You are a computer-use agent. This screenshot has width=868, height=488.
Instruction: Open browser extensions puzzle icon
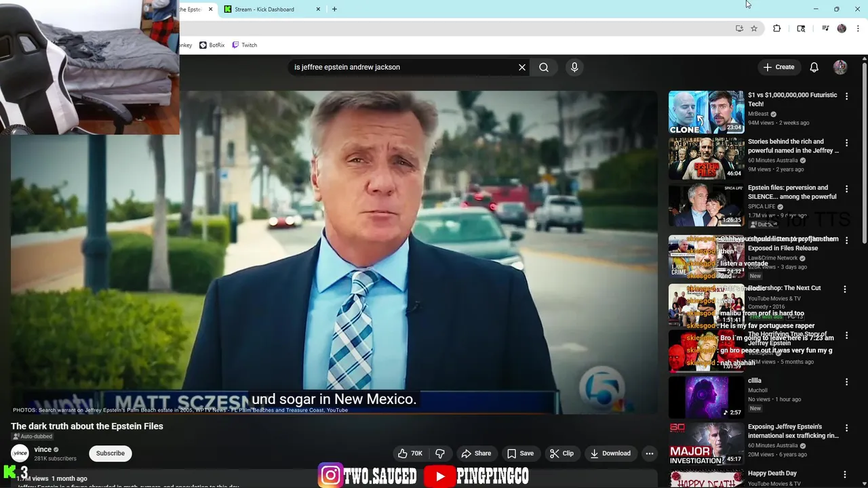[x=776, y=28]
